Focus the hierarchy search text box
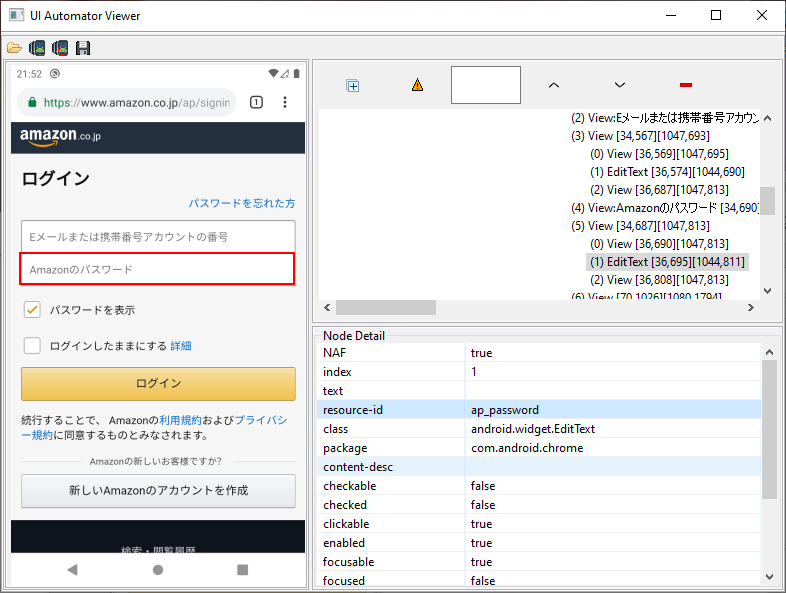The width and height of the screenshot is (786, 593). pos(486,85)
